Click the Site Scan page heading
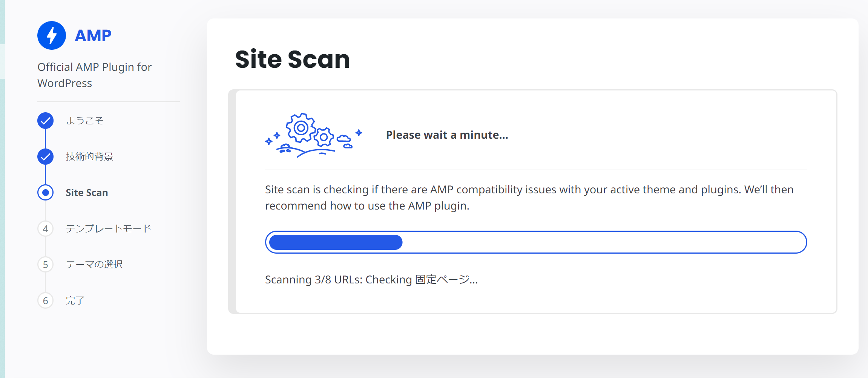This screenshot has height=378, width=868. [x=293, y=59]
